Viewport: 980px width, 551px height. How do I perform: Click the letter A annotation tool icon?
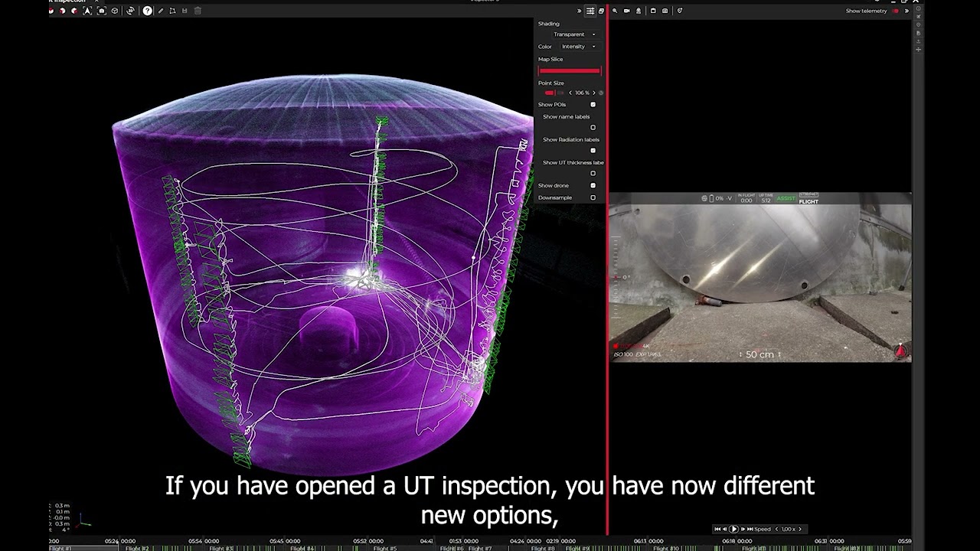[x=87, y=11]
